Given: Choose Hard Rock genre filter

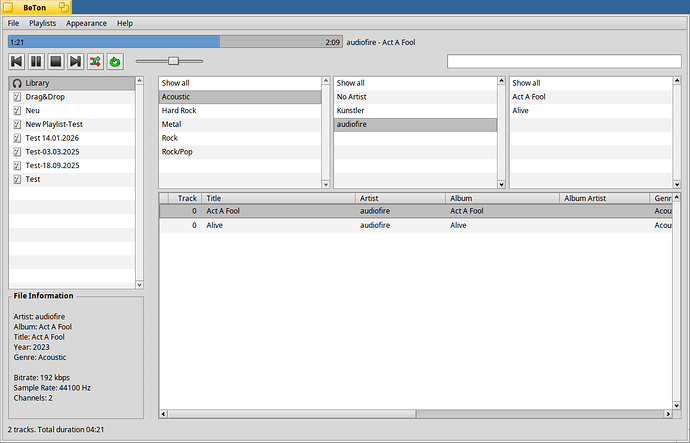Looking at the screenshot, I should tap(179, 110).
